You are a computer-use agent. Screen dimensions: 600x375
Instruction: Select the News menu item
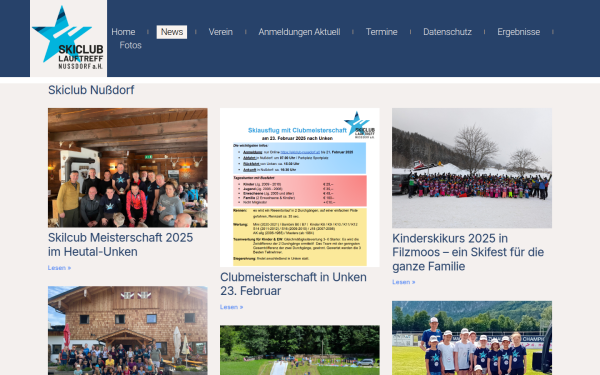172,32
